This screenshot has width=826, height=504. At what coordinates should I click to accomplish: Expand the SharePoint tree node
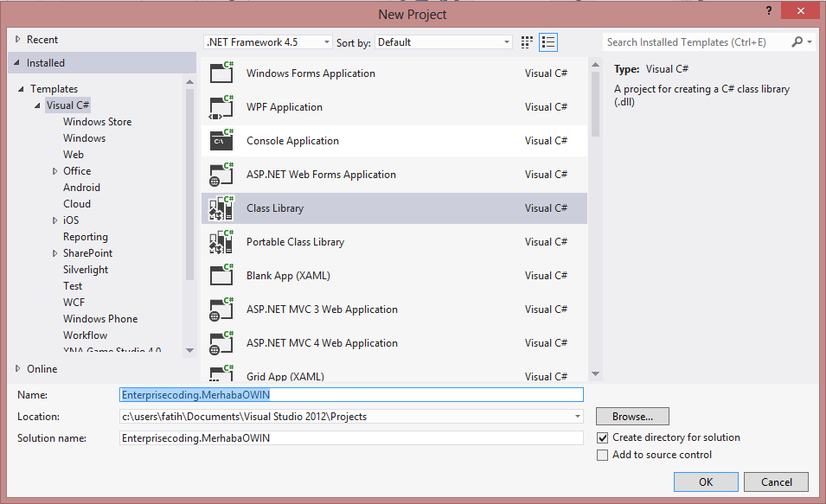(54, 253)
